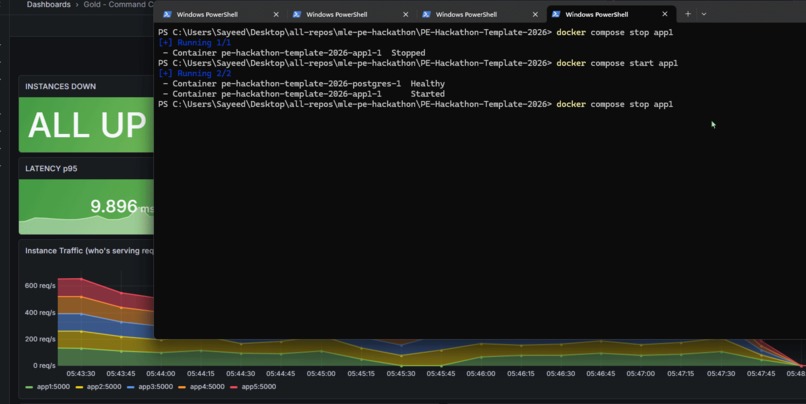Click the 05:46:15 time axis label

click(x=521, y=374)
